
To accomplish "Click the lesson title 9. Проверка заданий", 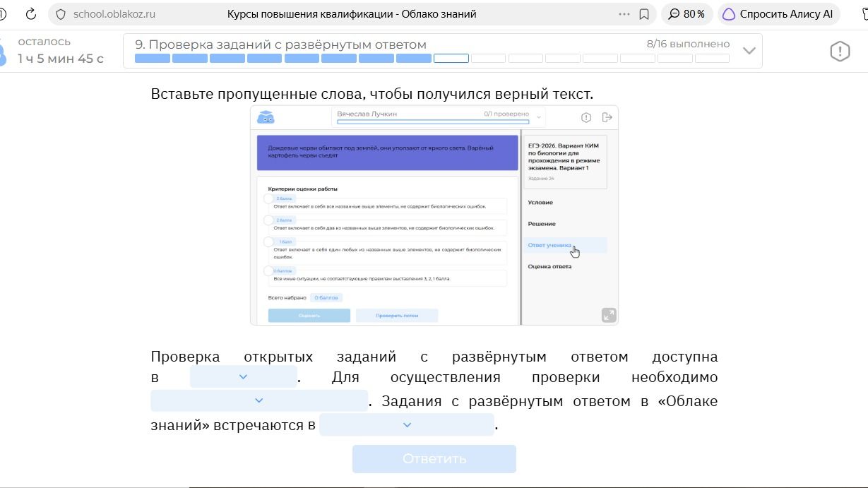I will pyautogui.click(x=280, y=44).
